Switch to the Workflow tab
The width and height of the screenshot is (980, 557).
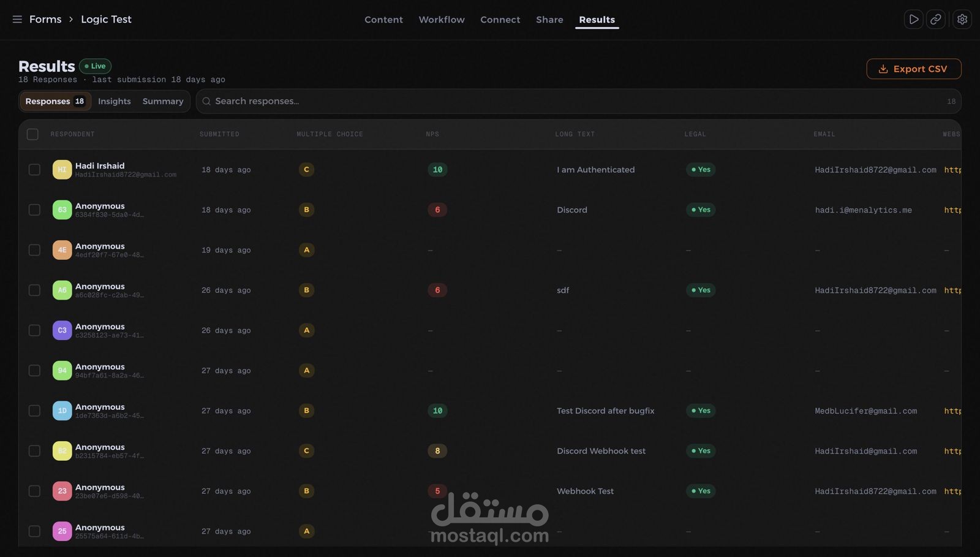click(442, 20)
